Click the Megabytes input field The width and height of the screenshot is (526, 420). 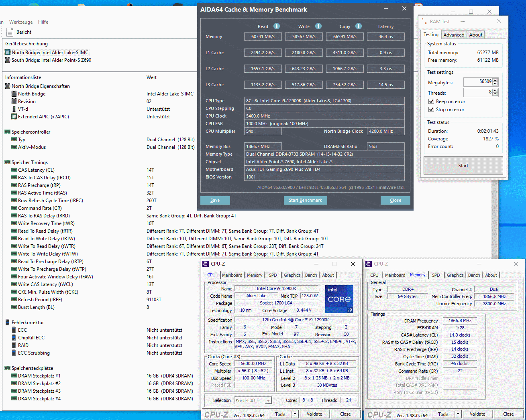[x=478, y=82]
